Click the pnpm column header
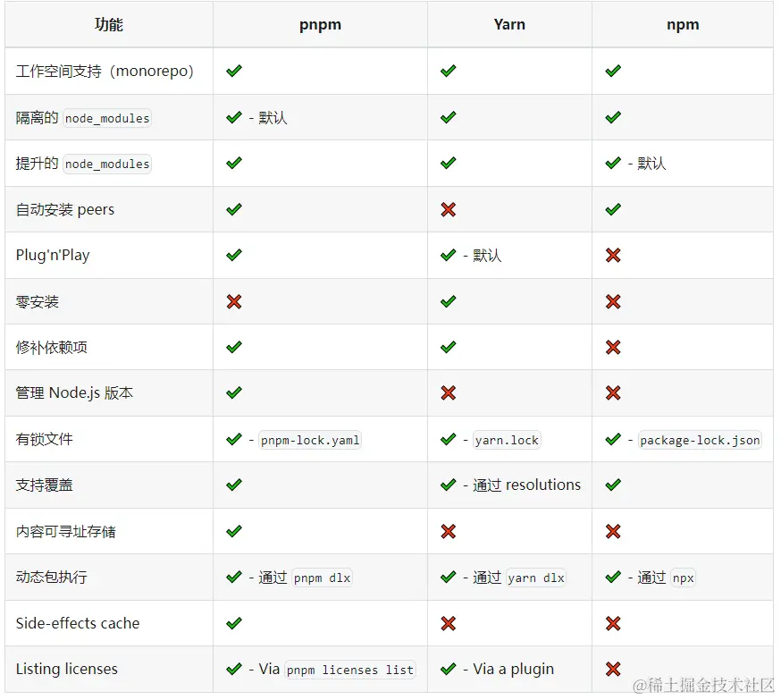The image size is (781, 700). point(320,25)
